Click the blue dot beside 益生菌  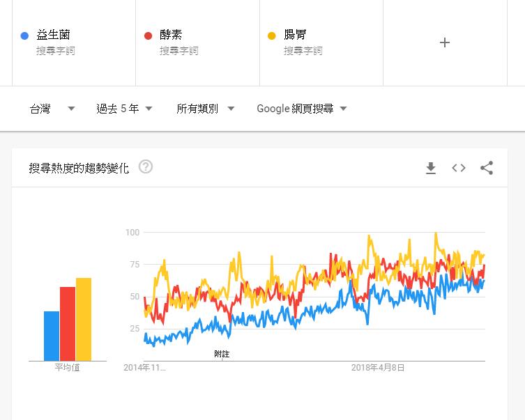[x=25, y=36]
